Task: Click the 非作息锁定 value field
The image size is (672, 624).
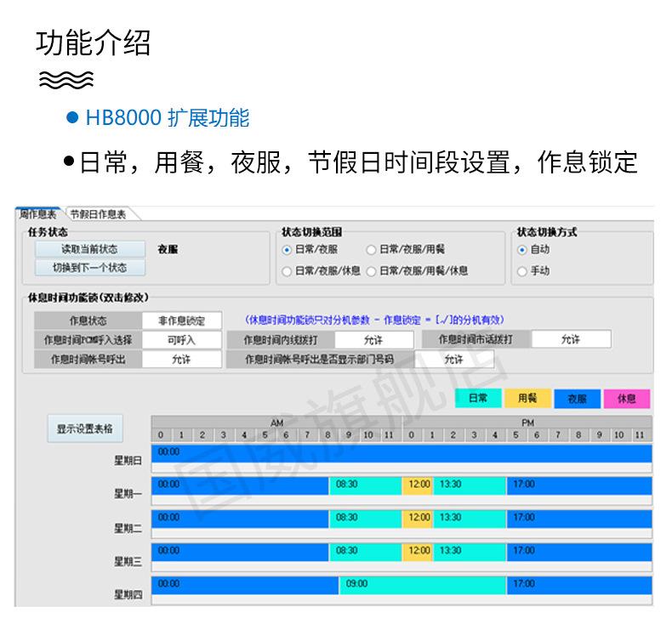Action: (182, 321)
